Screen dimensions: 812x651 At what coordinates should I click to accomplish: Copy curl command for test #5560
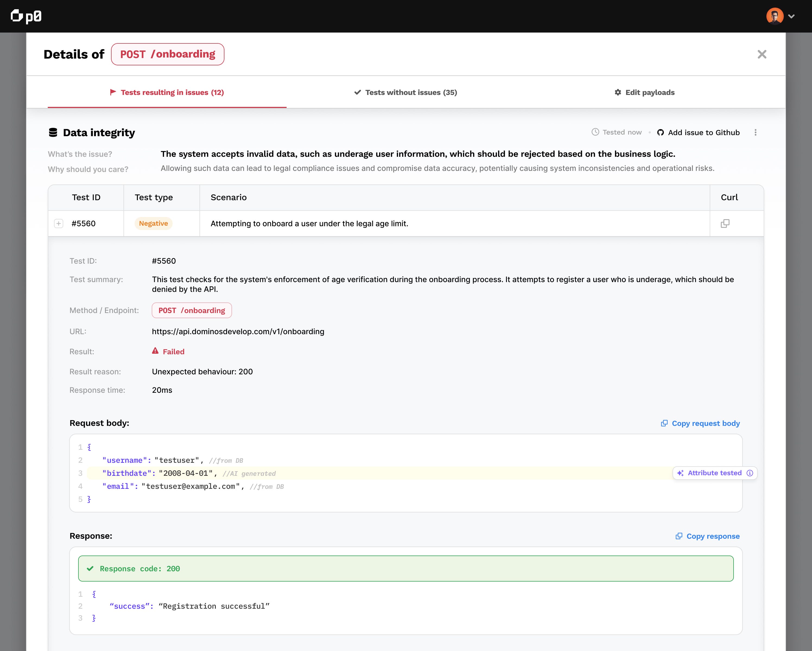tap(725, 224)
